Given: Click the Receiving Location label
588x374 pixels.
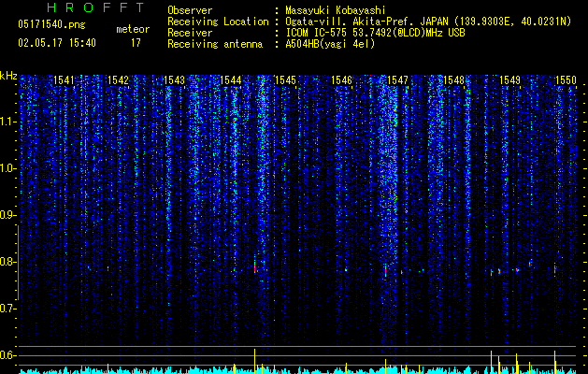Looking at the screenshot, I should point(218,22).
